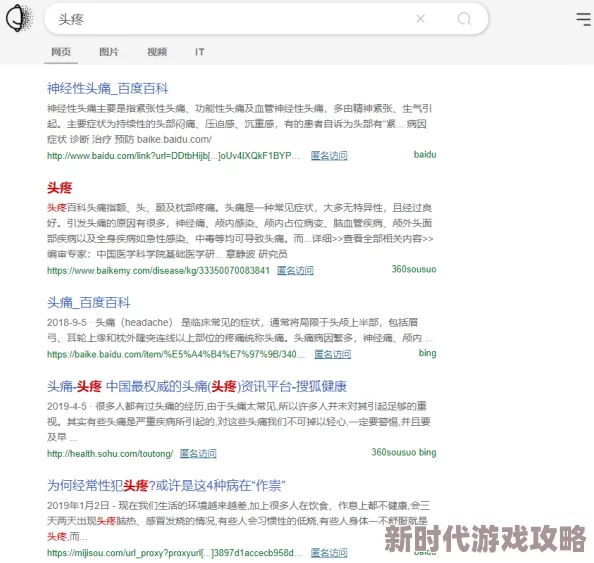Click the 360sousuo label of the baikemy result
Image resolution: width=594 pixels, height=563 pixels.
tap(414, 269)
